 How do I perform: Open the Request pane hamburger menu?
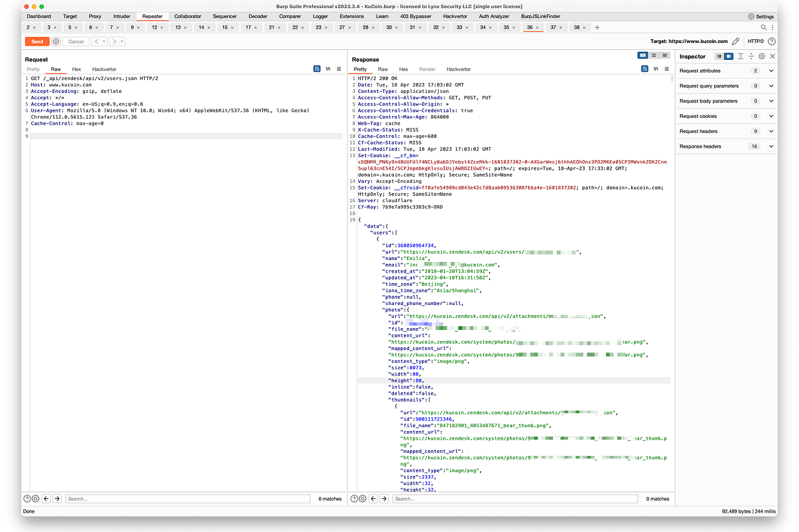(x=339, y=69)
